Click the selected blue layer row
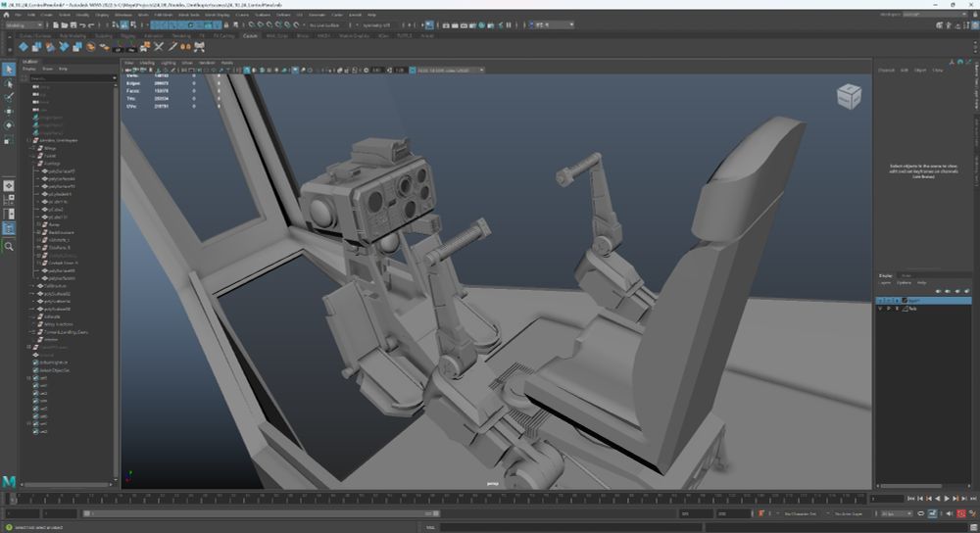980x533 pixels. point(923,301)
